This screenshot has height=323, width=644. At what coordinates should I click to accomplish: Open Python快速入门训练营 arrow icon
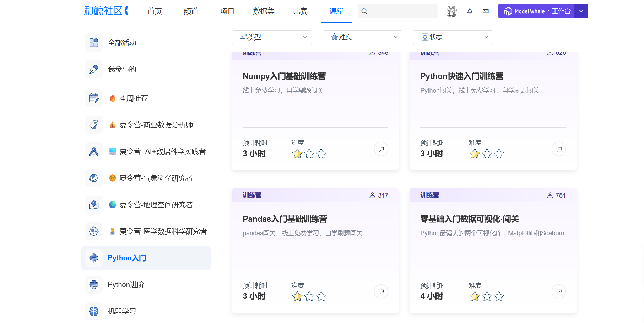click(559, 149)
